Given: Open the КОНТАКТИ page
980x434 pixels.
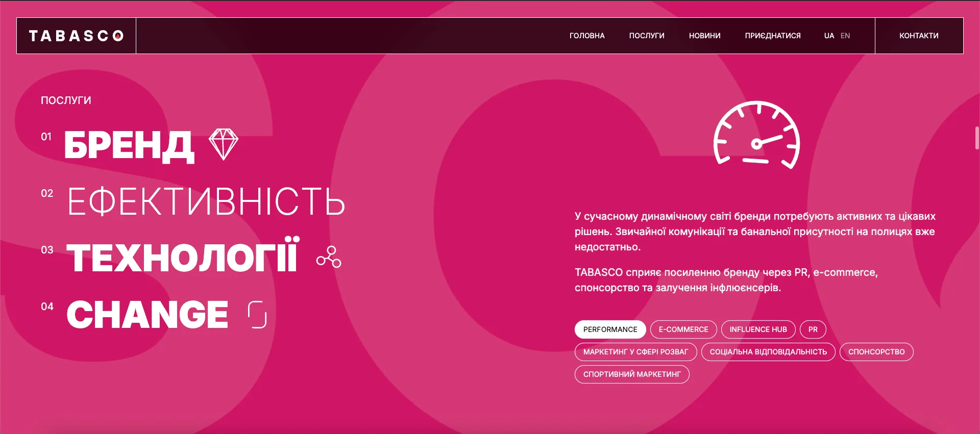Looking at the screenshot, I should coord(919,36).
